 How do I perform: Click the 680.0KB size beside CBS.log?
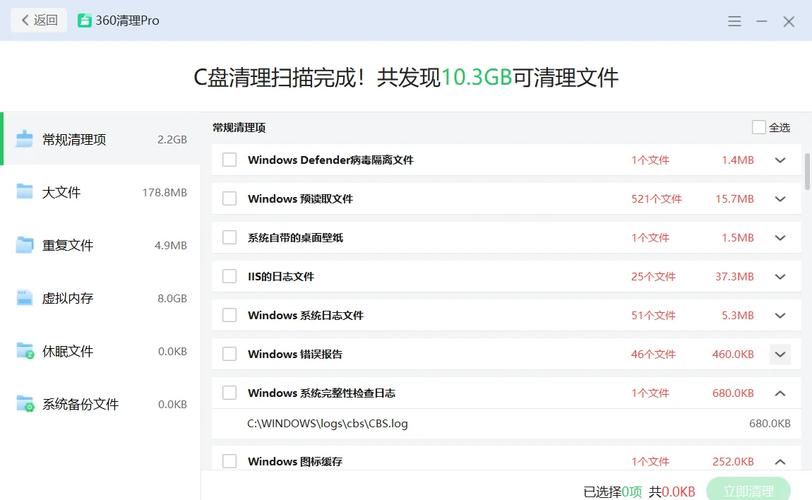click(770, 423)
